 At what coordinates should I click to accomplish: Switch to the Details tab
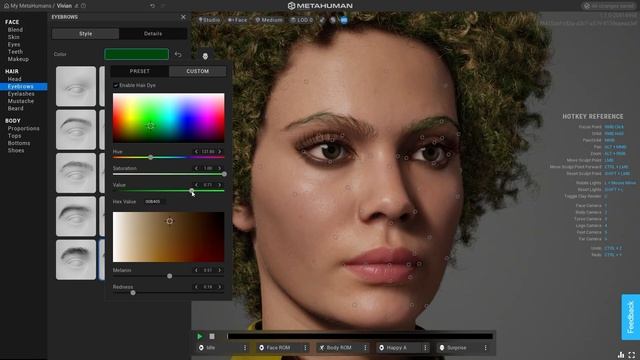point(153,33)
